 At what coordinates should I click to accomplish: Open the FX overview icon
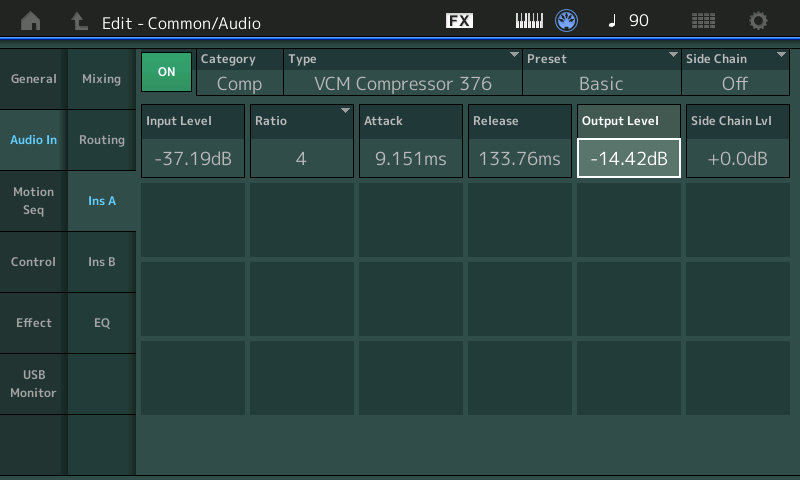click(x=459, y=21)
